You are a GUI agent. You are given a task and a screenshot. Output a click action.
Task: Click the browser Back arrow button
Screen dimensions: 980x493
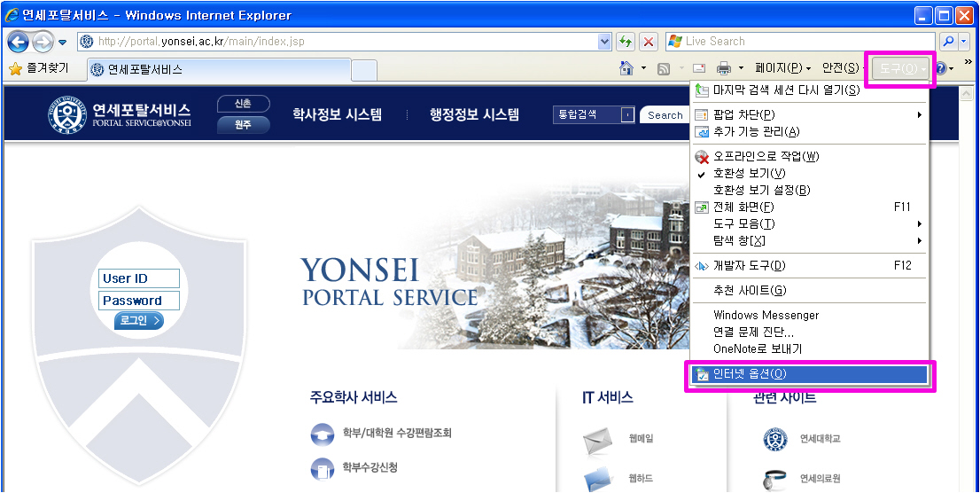click(19, 42)
